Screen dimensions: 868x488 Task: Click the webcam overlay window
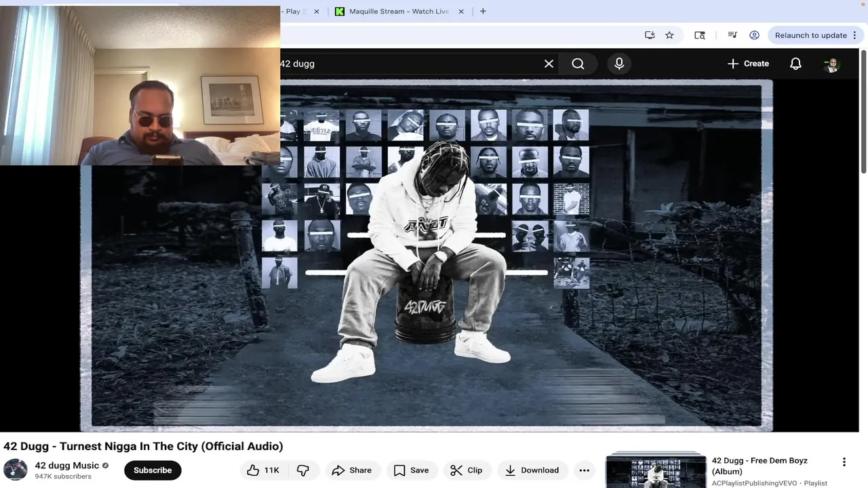pyautogui.click(x=140, y=85)
